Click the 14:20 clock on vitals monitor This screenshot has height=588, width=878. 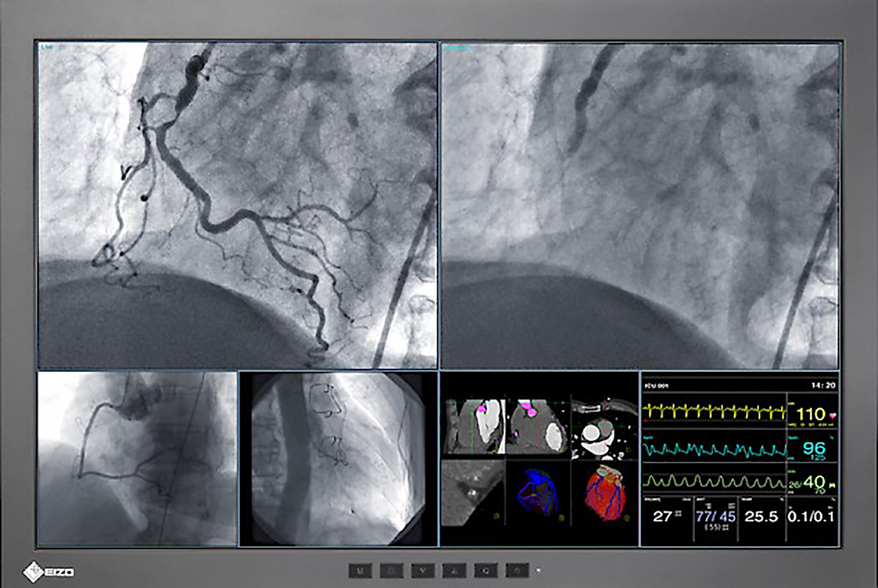(823, 385)
